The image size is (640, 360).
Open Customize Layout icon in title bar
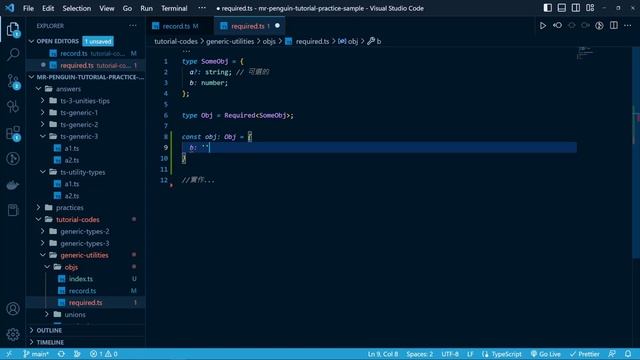(590, 8)
